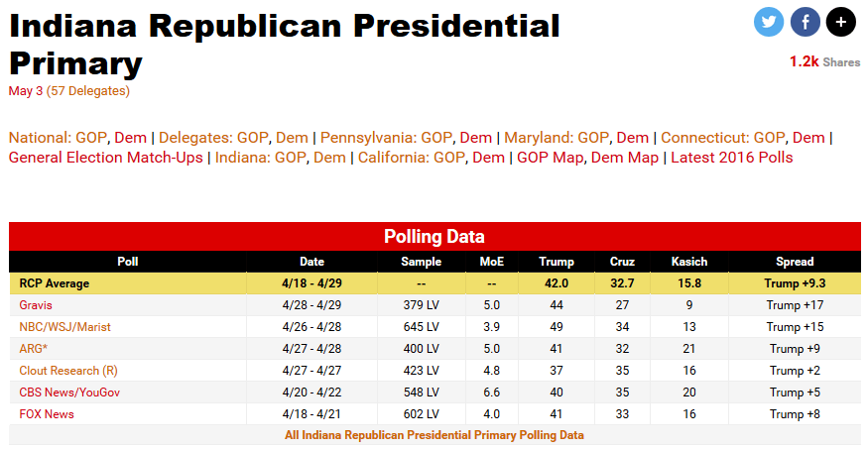868x449 pixels.
Task: Open the Gravis poll link
Action: click(36, 305)
